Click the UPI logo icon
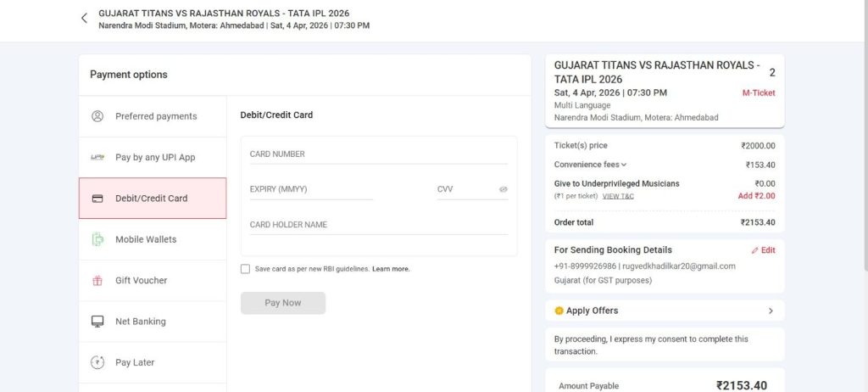 97,158
